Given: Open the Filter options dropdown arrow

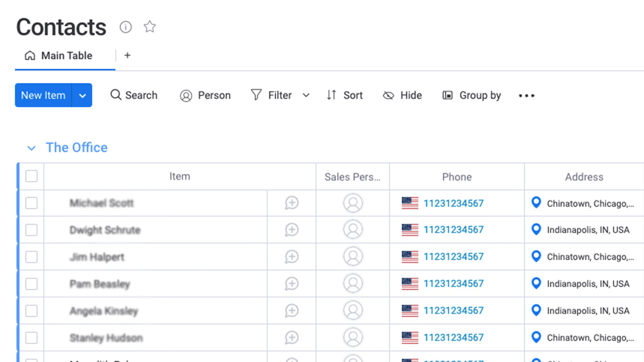Looking at the screenshot, I should point(306,95).
